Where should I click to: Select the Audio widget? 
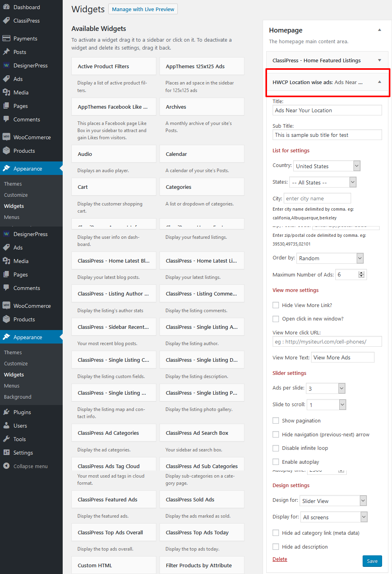point(114,154)
